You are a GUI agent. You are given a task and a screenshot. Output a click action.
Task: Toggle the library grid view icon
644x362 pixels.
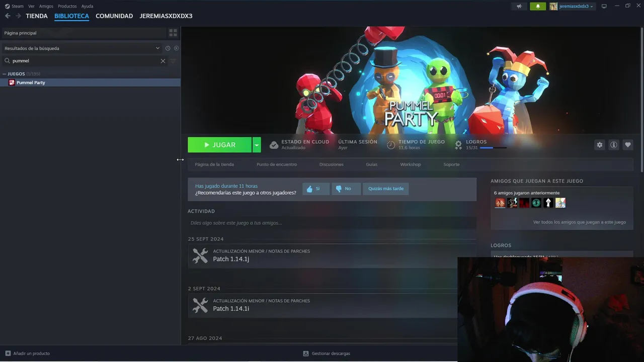click(173, 33)
